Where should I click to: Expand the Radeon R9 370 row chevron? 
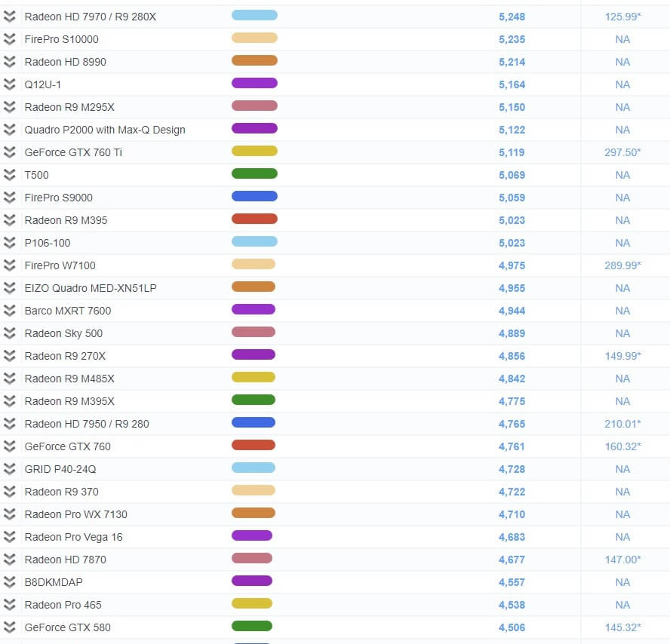9,492
